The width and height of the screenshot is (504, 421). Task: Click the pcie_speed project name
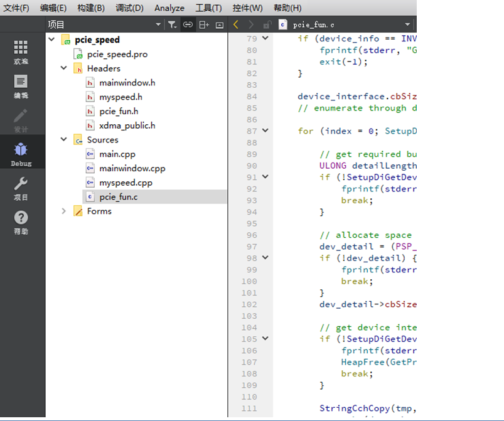click(x=97, y=40)
